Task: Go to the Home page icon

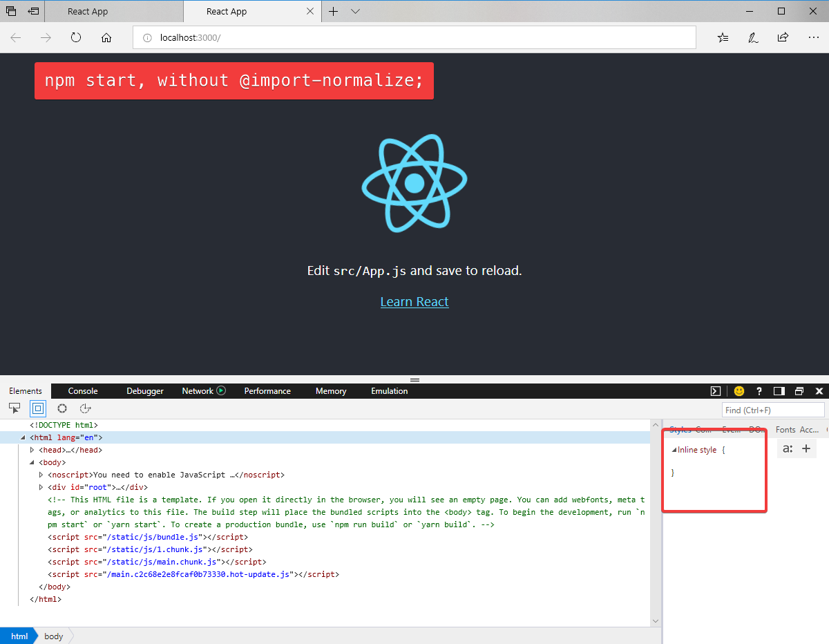Action: point(106,37)
